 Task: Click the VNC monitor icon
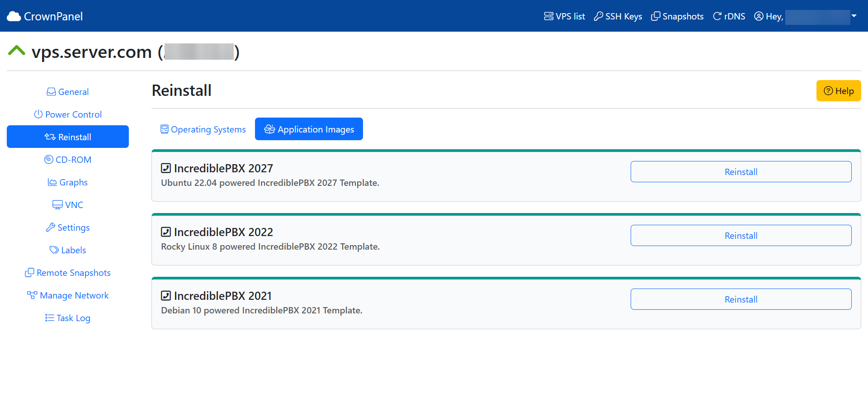pyautogui.click(x=57, y=205)
